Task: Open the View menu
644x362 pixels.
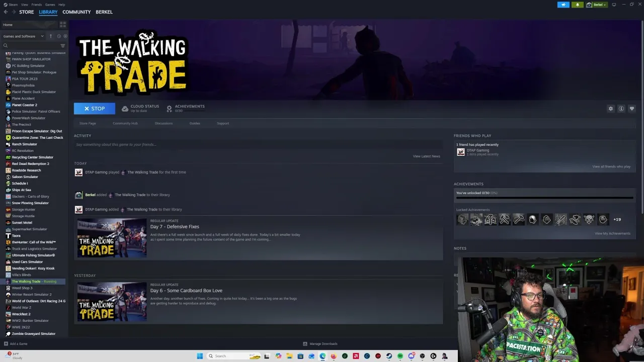Action: click(24, 5)
